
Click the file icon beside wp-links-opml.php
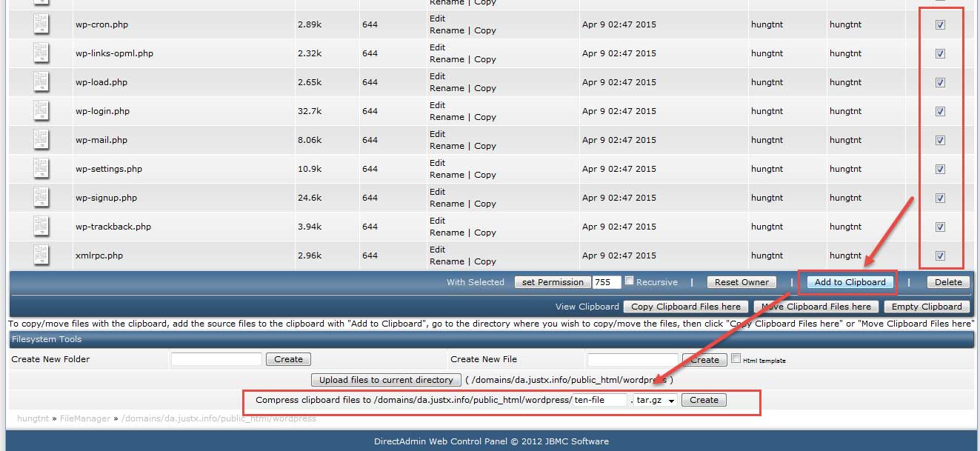point(41,53)
